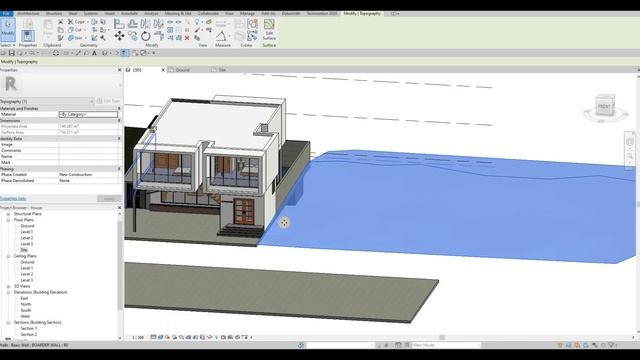The height and width of the screenshot is (360, 640).
Task: Open the Manage ribbon tab
Action: click(x=247, y=13)
